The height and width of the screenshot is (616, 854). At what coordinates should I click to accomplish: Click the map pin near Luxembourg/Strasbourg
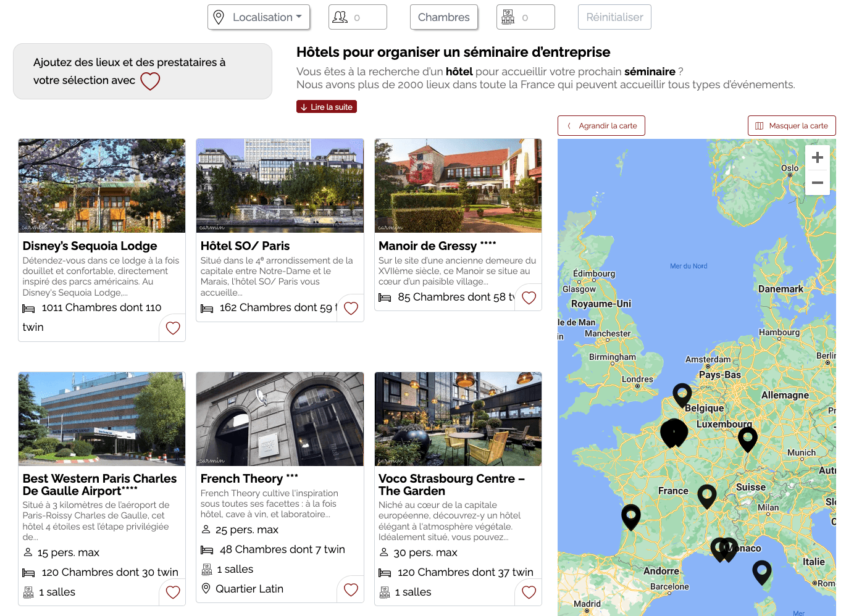(x=748, y=439)
